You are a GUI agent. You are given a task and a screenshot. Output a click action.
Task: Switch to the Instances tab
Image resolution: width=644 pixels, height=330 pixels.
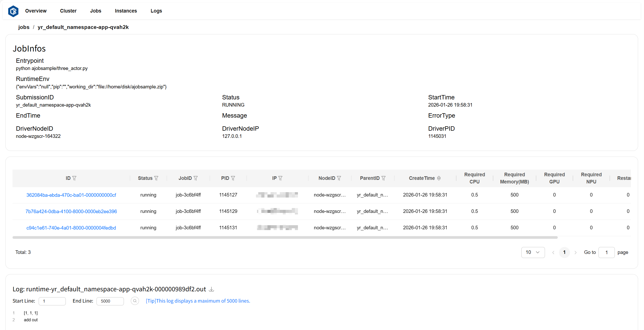click(x=126, y=11)
